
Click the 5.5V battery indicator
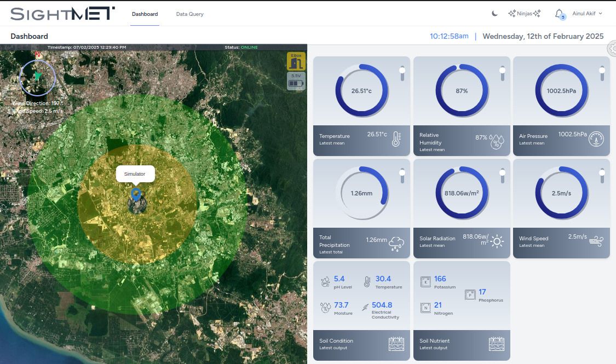click(x=296, y=81)
